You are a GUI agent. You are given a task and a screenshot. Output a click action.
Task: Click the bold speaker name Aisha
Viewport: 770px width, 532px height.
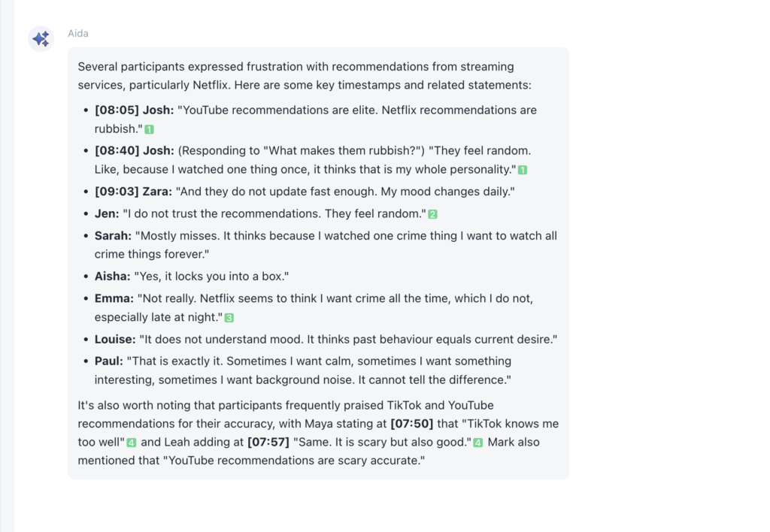(x=112, y=277)
